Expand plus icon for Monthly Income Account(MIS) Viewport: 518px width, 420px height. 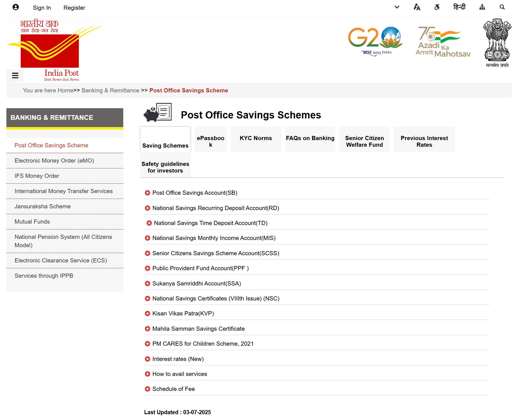coord(147,238)
